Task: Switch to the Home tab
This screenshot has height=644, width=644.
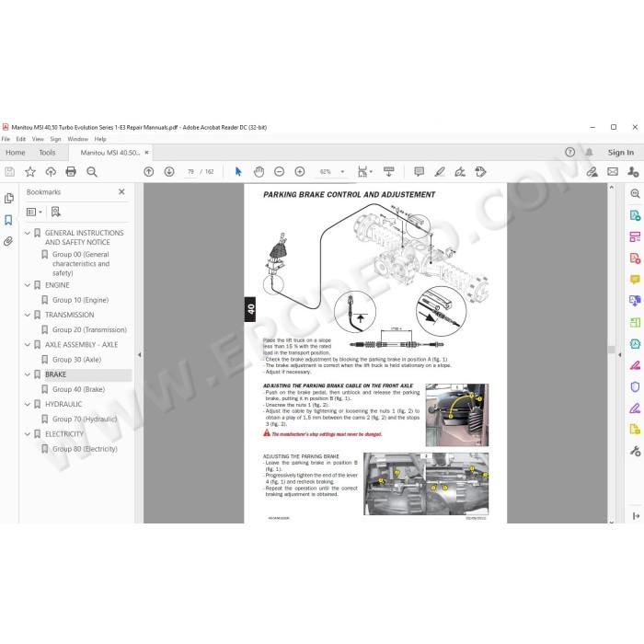Action: [x=16, y=153]
